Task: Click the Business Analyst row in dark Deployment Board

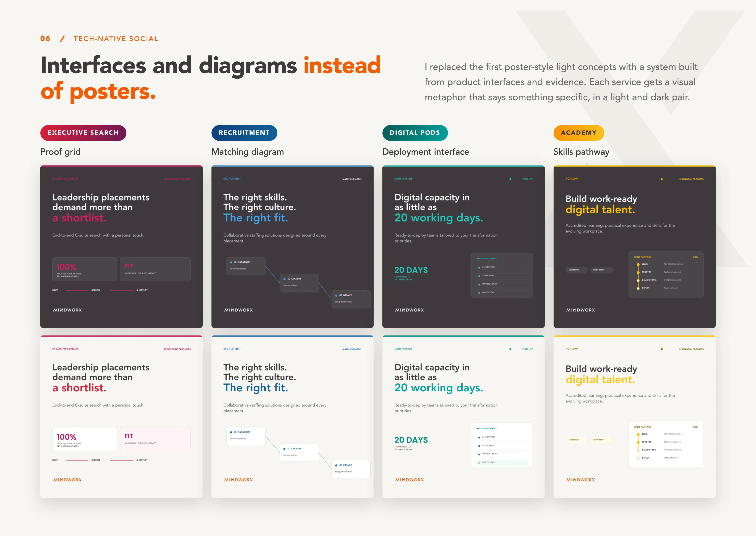Action: point(502,284)
